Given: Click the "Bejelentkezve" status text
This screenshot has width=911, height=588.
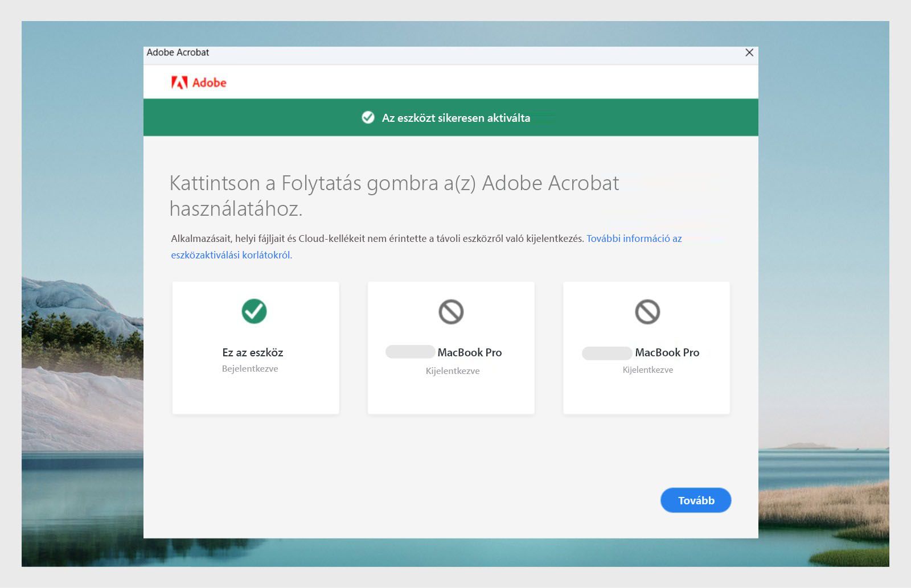Looking at the screenshot, I should (250, 369).
